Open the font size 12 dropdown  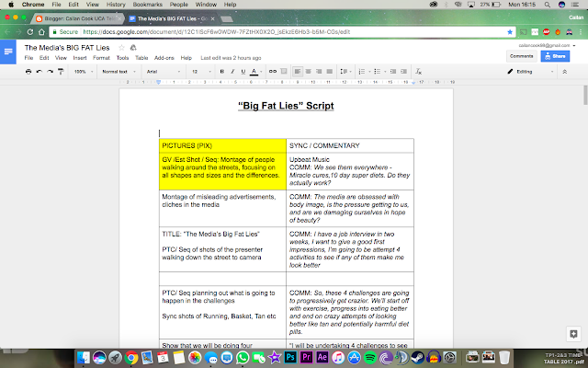coord(202,72)
